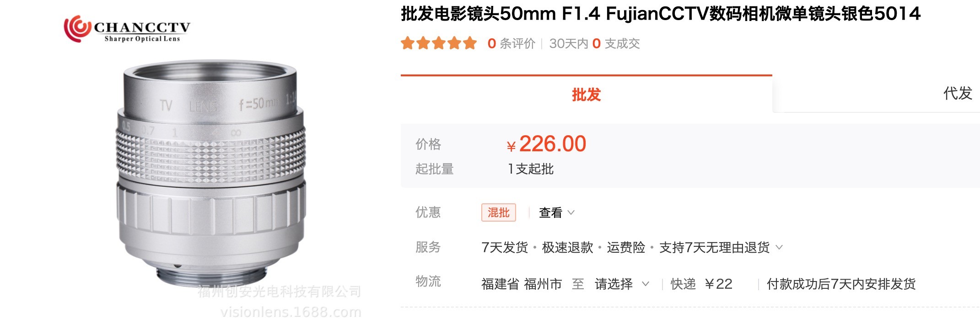Click the product title text
Image resolution: width=980 pixels, height=329 pixels.
pos(660,14)
